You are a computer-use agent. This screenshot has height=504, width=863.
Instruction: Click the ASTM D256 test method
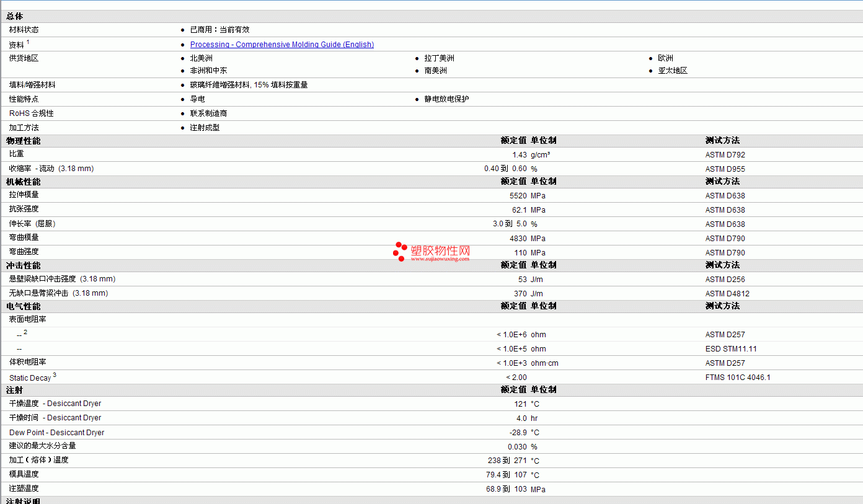click(725, 280)
